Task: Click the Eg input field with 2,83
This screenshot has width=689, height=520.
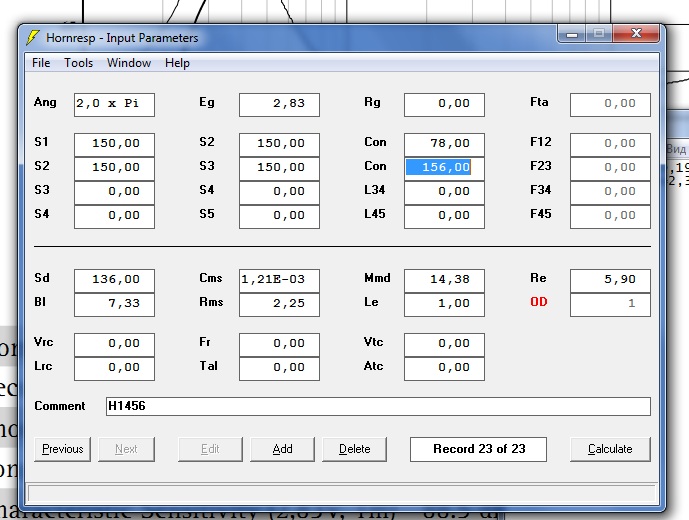Action: point(279,105)
